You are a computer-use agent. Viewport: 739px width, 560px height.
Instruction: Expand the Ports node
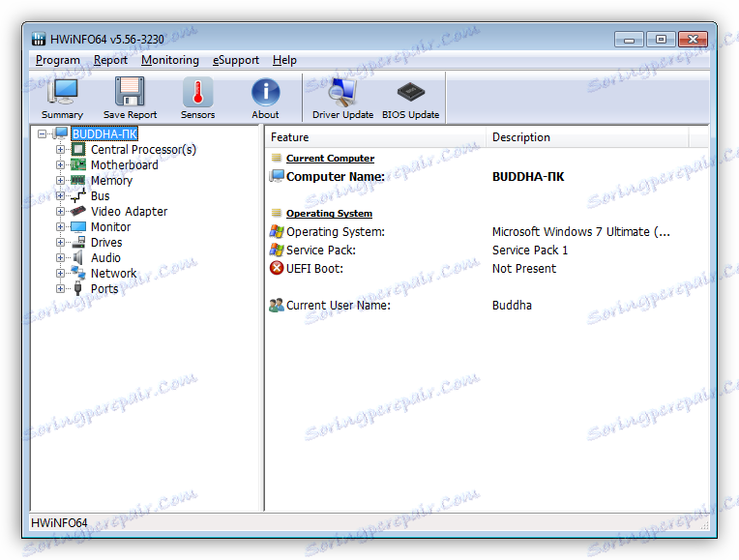60,288
